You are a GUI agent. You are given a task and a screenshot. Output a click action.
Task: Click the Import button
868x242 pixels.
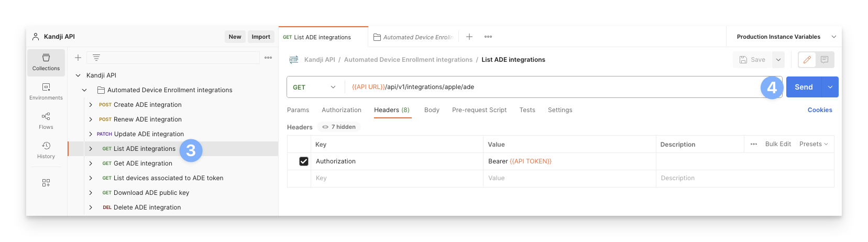tap(261, 37)
